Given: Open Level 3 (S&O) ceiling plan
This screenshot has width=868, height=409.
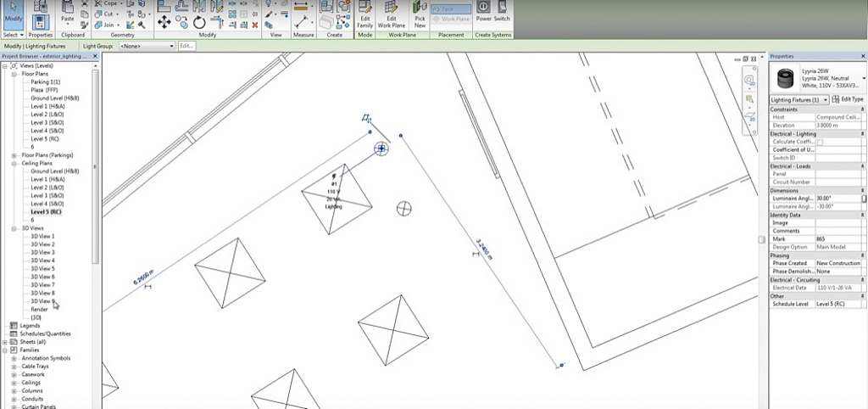Looking at the screenshot, I should [x=47, y=196].
